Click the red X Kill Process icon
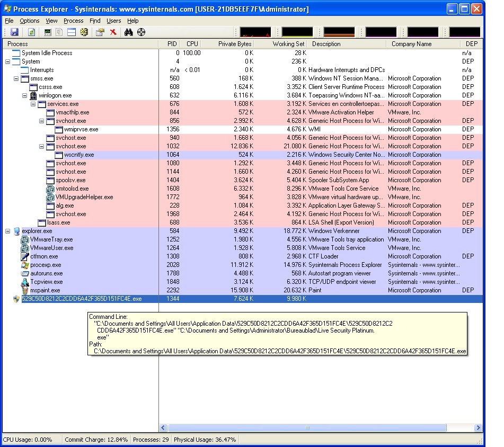 click(x=113, y=32)
